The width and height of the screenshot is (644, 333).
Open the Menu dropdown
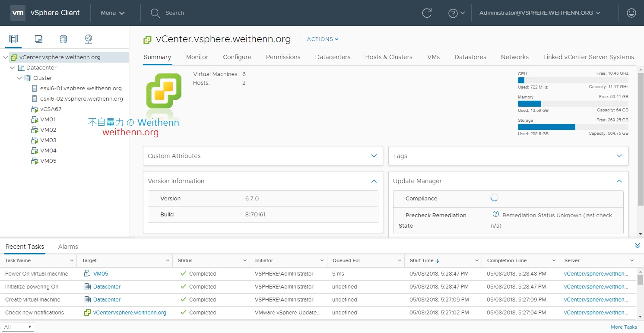[x=111, y=13]
